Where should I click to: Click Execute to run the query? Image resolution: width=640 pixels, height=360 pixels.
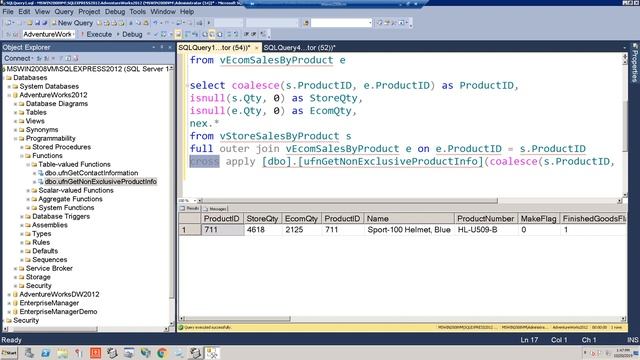96,34
